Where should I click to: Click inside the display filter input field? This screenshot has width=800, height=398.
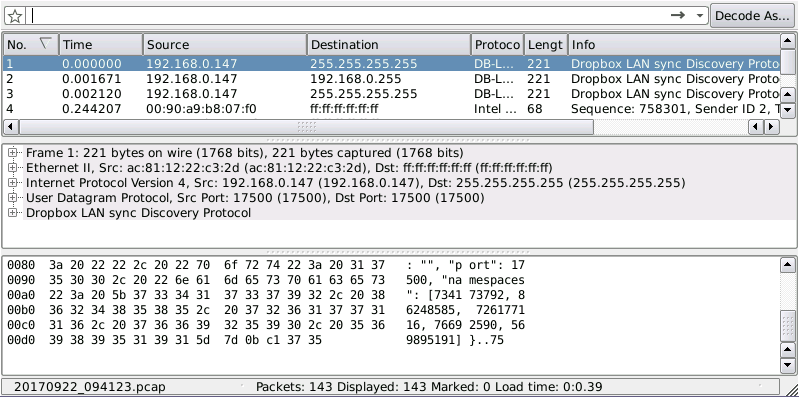347,16
